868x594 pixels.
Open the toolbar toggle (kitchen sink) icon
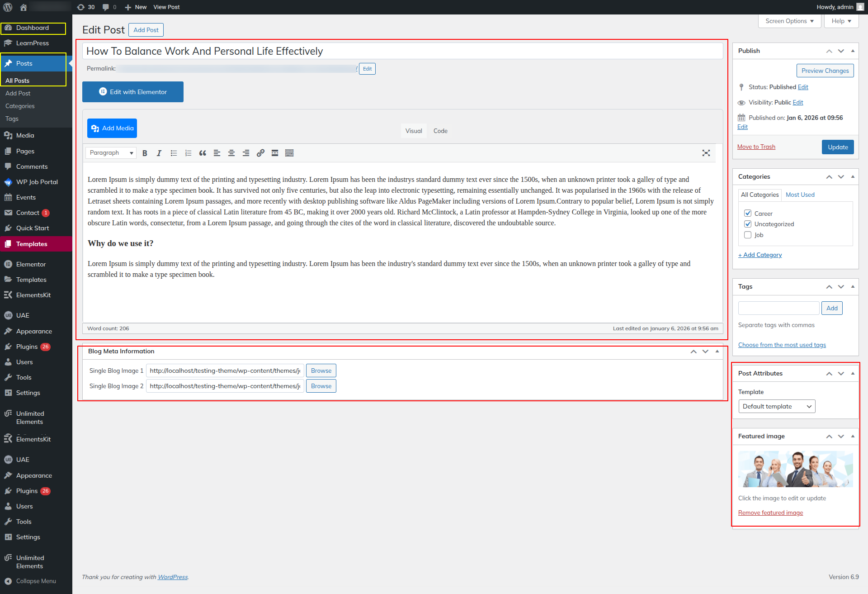[x=289, y=153]
